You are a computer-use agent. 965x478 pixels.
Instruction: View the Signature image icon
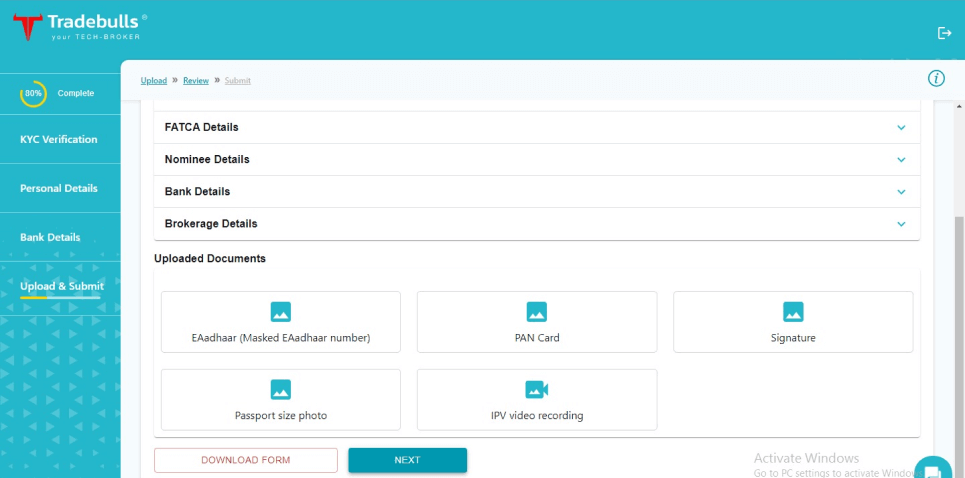pyautogui.click(x=793, y=312)
